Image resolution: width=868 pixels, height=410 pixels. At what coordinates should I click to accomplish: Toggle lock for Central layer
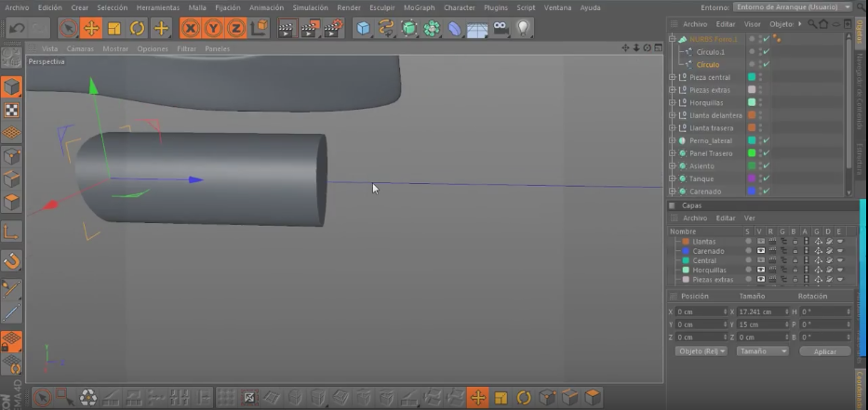coord(795,260)
